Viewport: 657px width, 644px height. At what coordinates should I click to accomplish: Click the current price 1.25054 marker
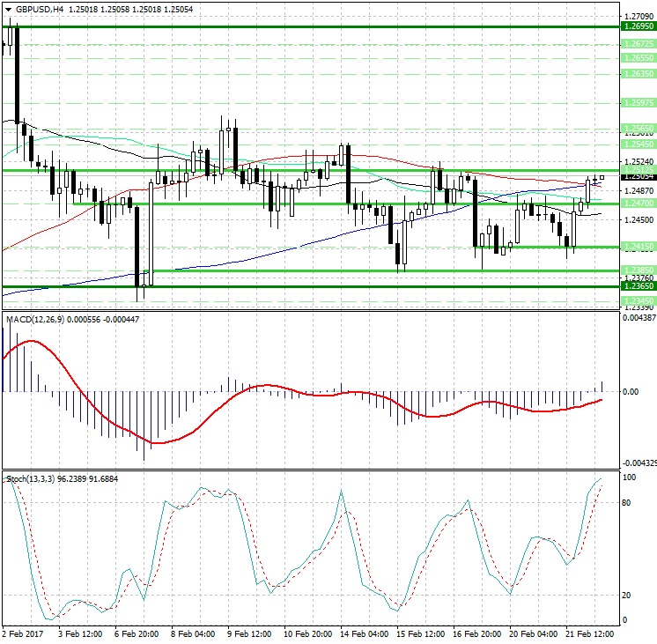point(639,176)
